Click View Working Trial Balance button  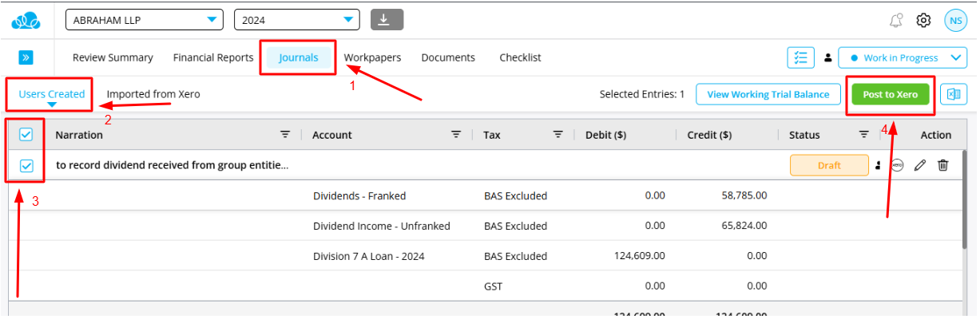point(768,94)
